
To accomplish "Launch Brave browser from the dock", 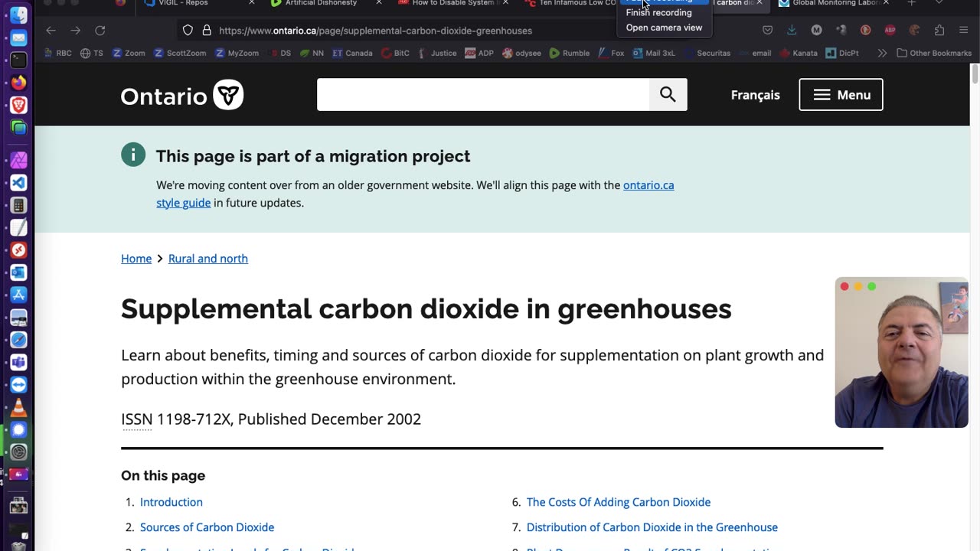I will [x=18, y=105].
